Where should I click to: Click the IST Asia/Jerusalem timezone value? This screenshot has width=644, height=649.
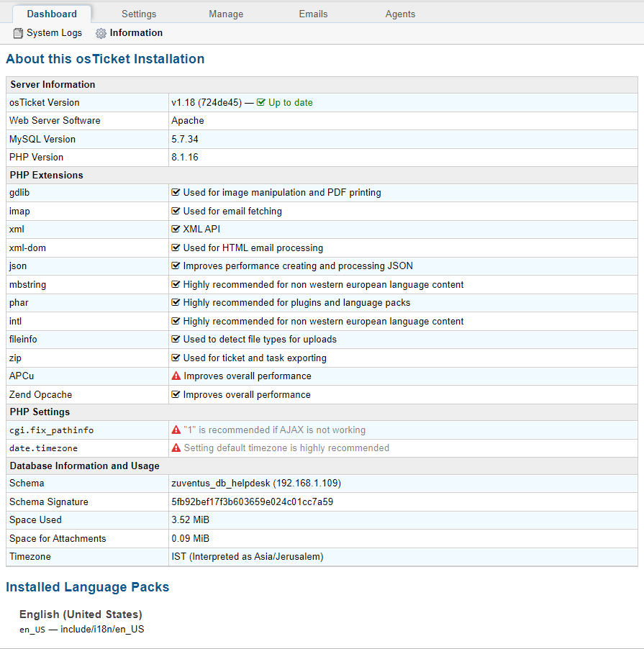(248, 557)
